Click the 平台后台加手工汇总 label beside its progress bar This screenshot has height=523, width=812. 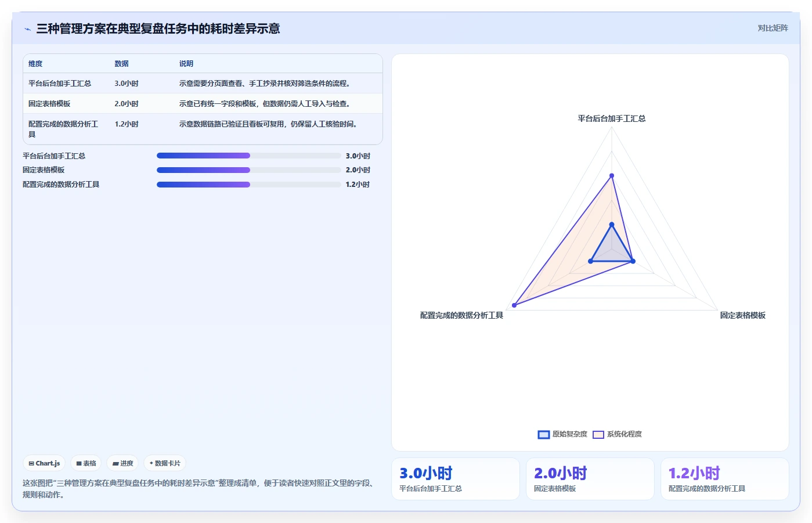tap(54, 156)
